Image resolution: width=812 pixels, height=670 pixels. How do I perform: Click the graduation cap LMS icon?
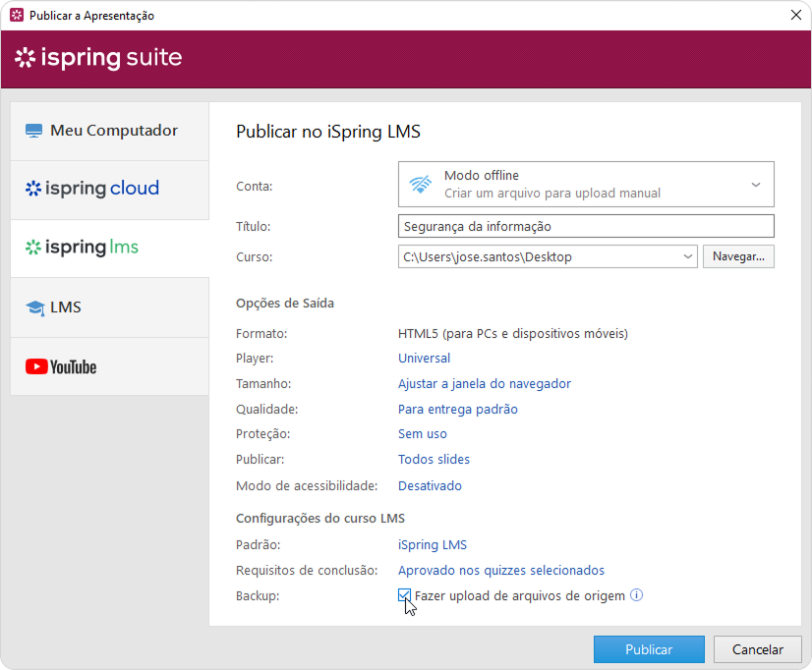tap(35, 308)
